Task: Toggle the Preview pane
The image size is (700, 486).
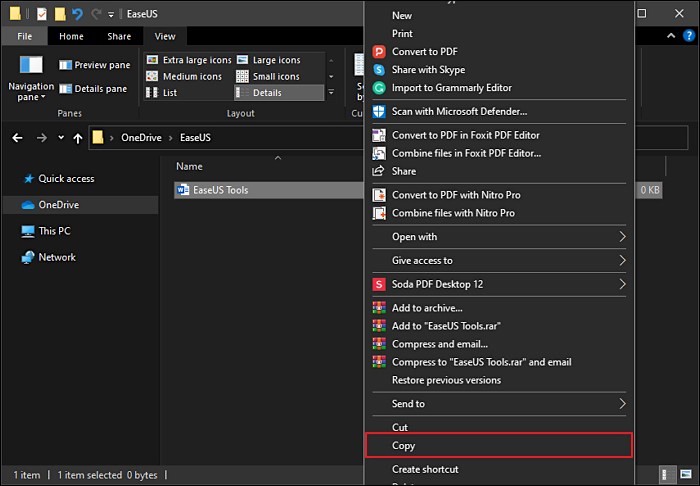Action: [x=94, y=65]
